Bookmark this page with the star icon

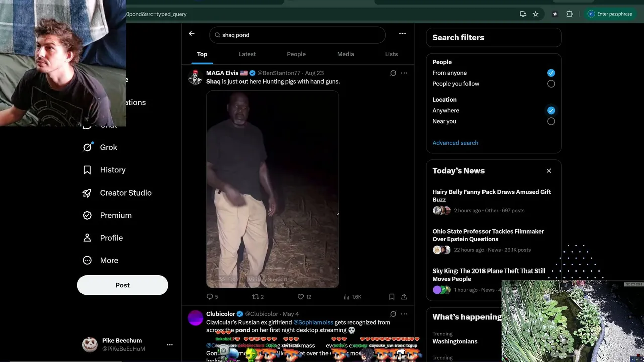(x=536, y=14)
